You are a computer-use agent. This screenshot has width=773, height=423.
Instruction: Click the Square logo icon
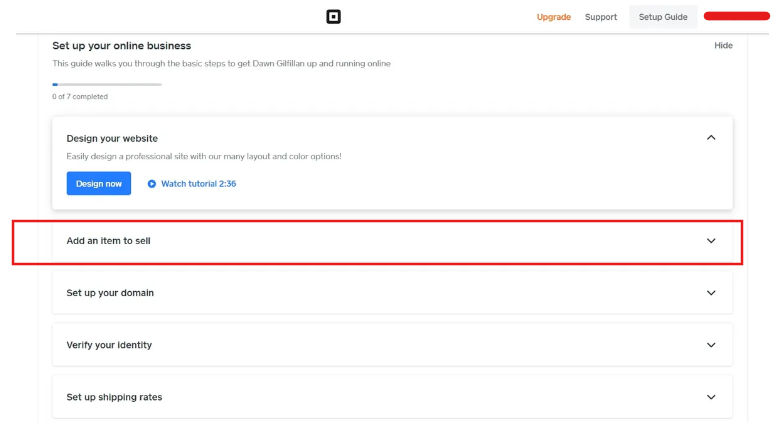(x=333, y=17)
